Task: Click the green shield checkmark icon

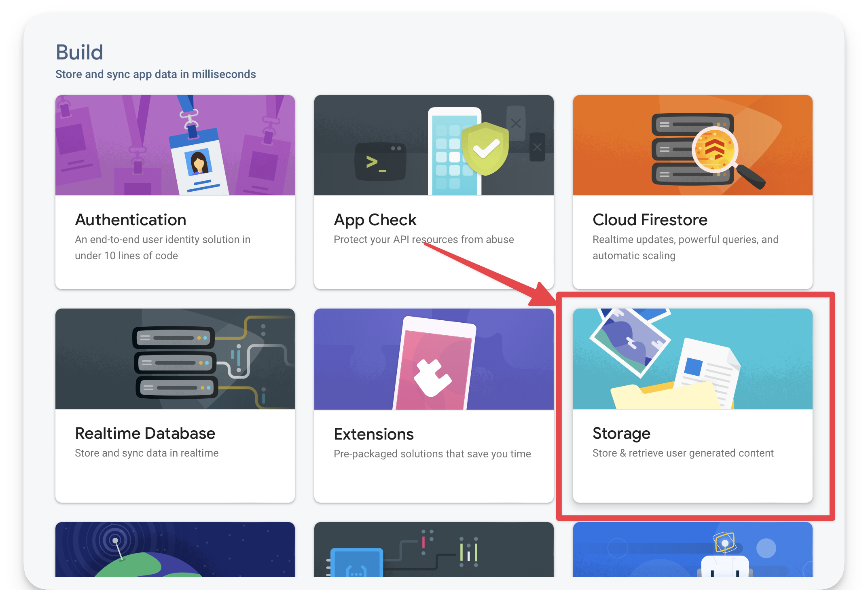Action: pyautogui.click(x=485, y=148)
